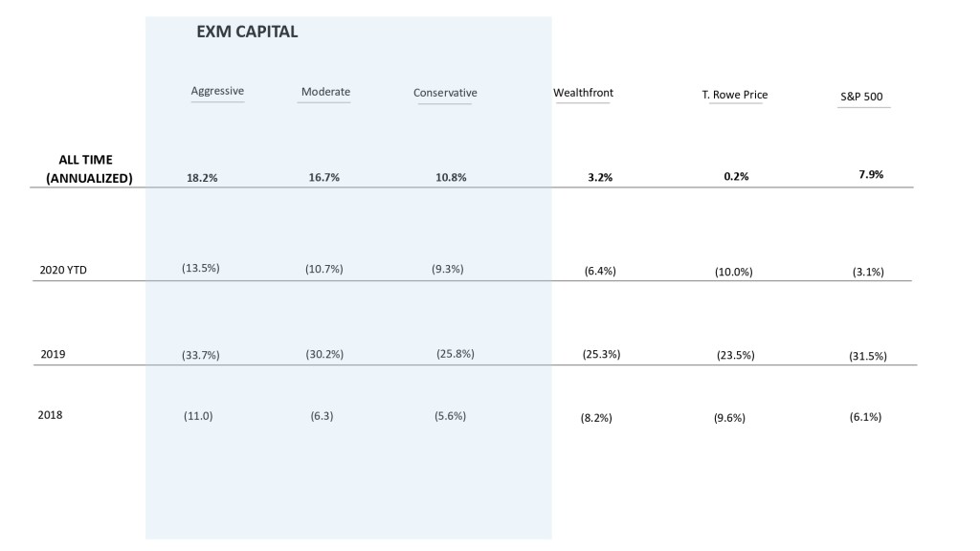Select the (13.5%) 2020 YTD Aggressive cell
The height and width of the screenshot is (551, 980).
point(200,268)
